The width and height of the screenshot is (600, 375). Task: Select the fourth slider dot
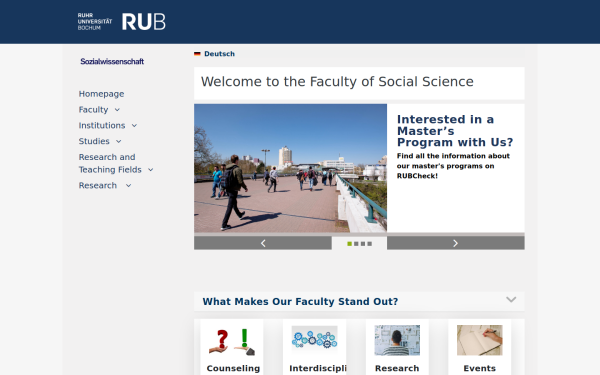(370, 244)
